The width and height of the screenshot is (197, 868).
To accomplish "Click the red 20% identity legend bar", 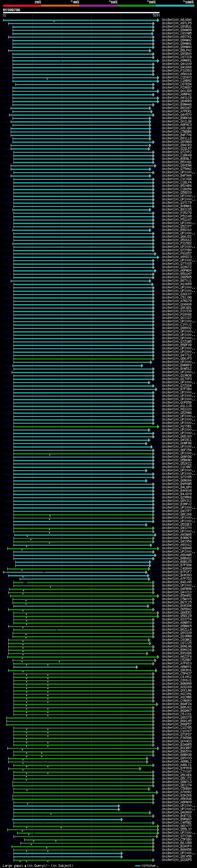I will tap(22, 6).
